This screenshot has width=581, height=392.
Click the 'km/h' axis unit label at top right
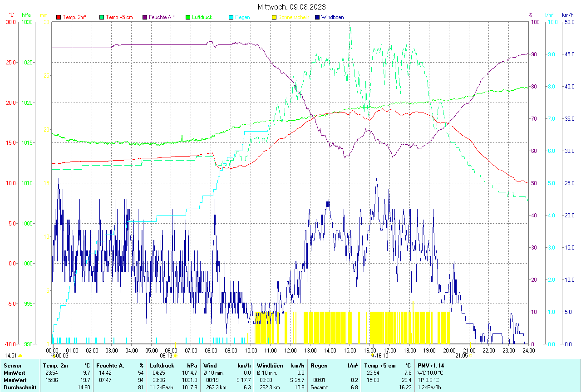point(568,15)
